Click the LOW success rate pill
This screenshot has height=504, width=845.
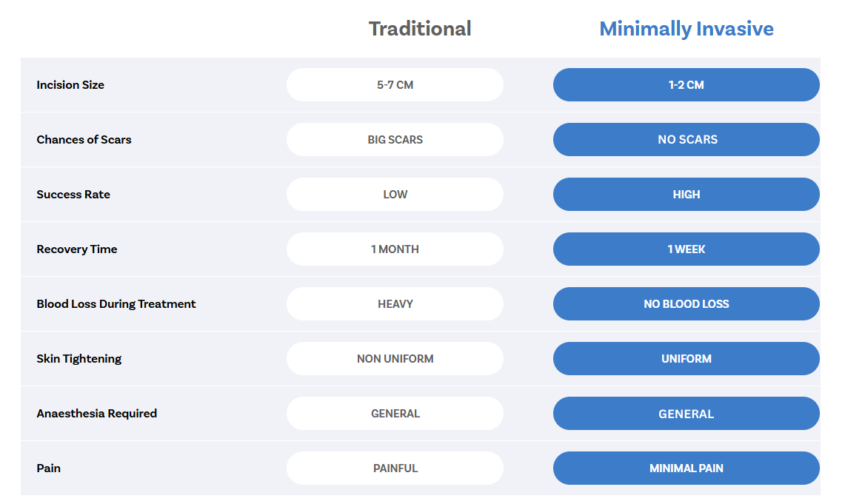395,195
